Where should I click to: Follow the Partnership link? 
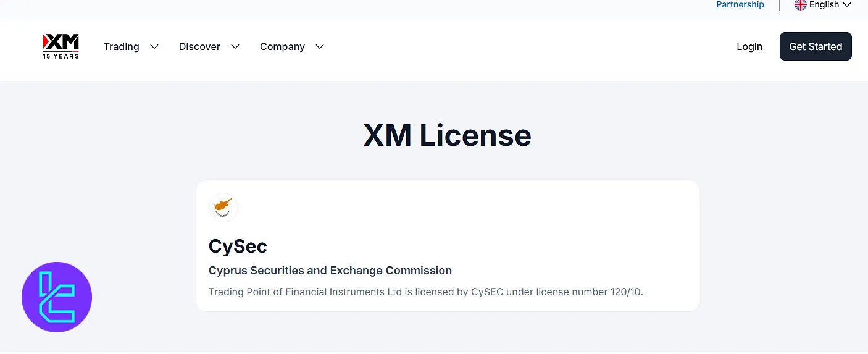coord(740,5)
